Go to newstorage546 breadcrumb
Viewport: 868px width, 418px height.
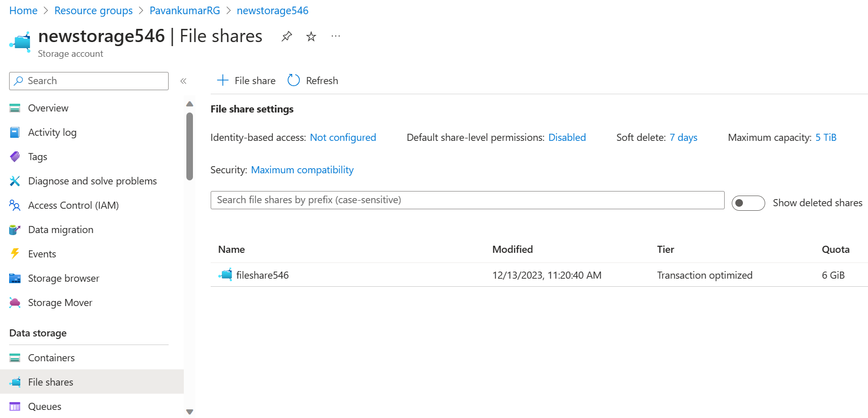point(272,11)
